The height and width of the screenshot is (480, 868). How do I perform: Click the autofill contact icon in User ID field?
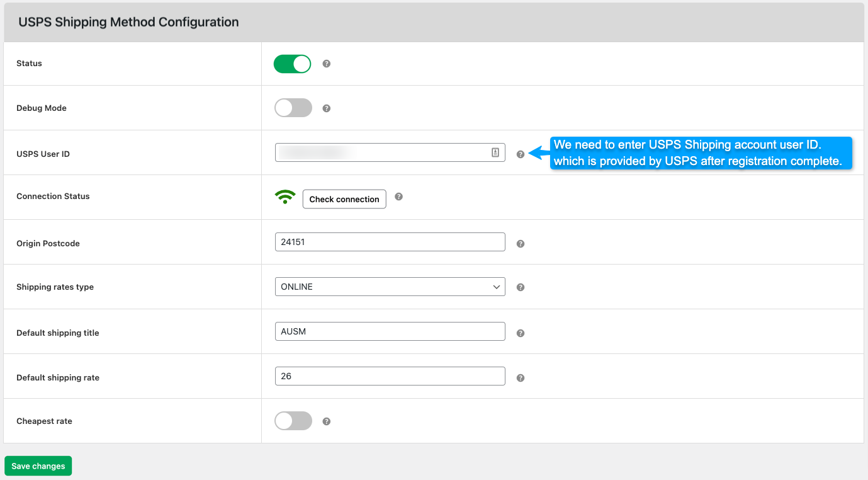pyautogui.click(x=495, y=152)
